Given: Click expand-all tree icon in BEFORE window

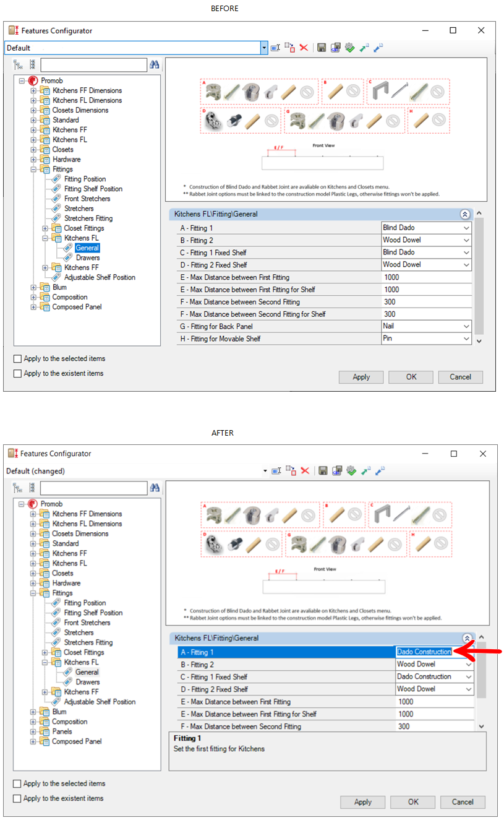Looking at the screenshot, I should click(18, 64).
